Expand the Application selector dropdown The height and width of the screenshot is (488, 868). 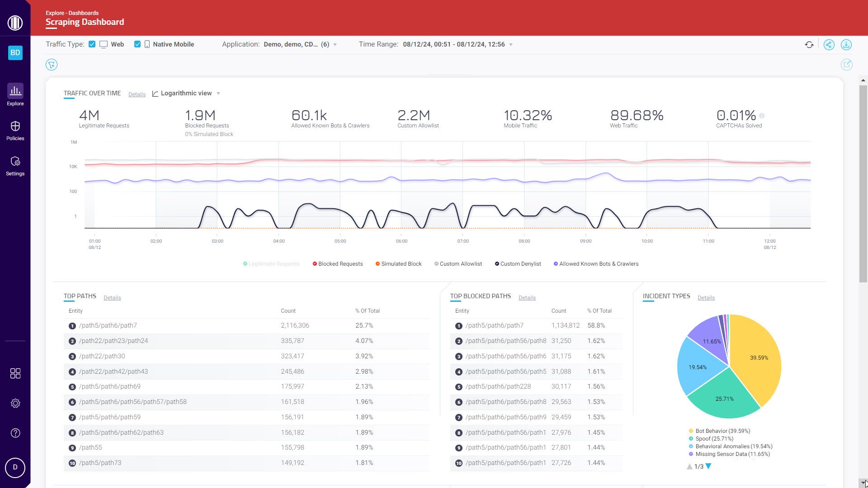tap(335, 45)
